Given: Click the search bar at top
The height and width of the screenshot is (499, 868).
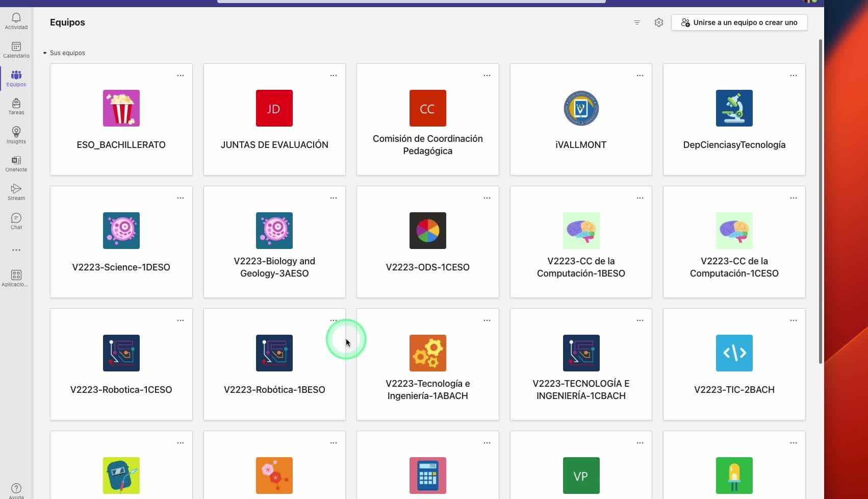Looking at the screenshot, I should (412, 2).
